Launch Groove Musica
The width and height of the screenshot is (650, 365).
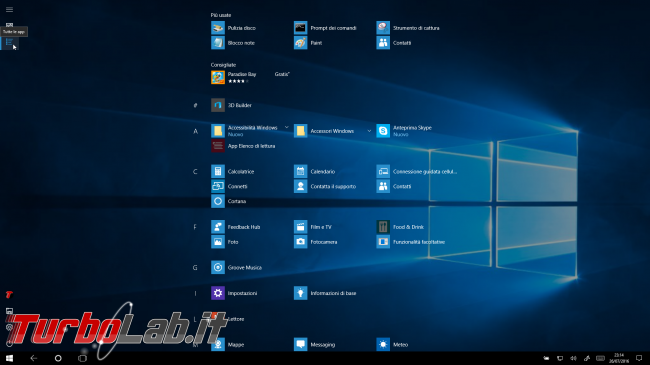[x=237, y=268]
